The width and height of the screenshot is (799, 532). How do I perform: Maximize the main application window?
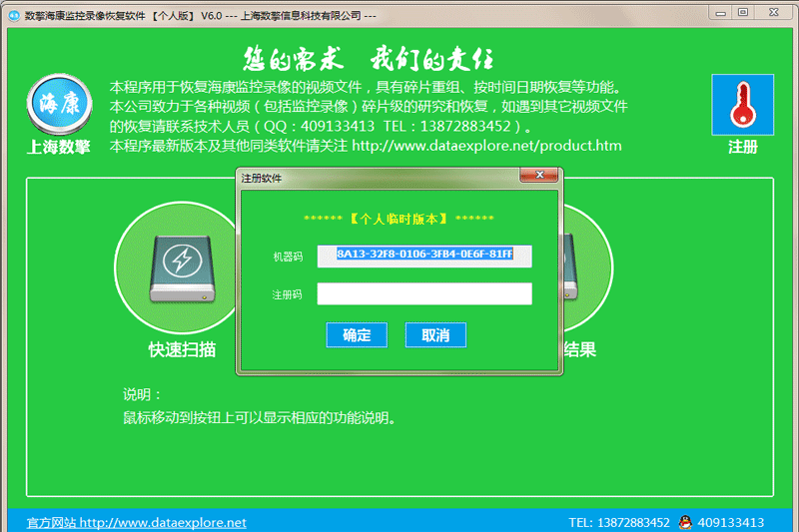[x=743, y=13]
